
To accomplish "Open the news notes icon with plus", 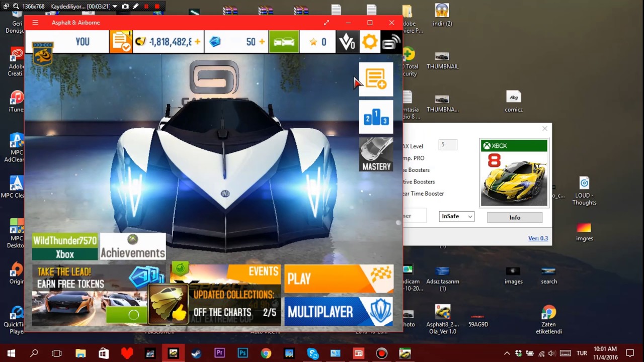I will [x=376, y=79].
